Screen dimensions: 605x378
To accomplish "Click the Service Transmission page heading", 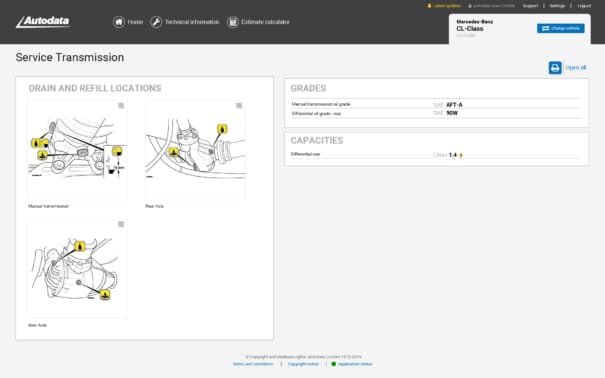I will click(70, 57).
